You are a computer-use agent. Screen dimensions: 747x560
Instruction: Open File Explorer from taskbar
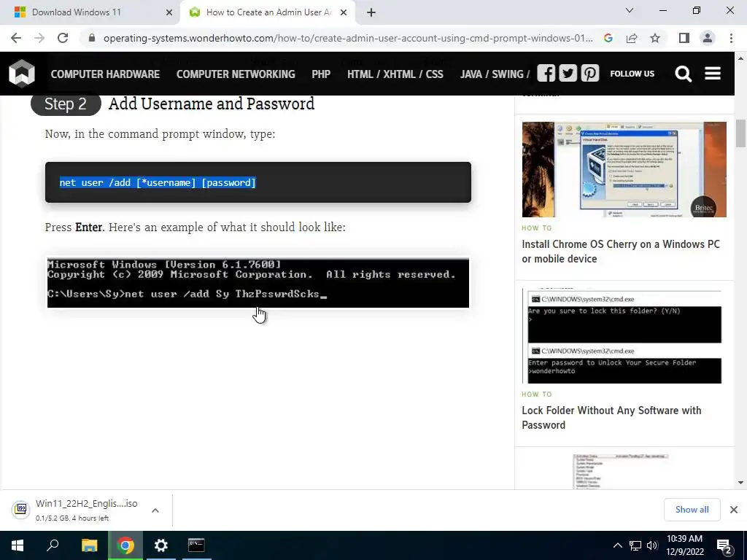point(89,545)
